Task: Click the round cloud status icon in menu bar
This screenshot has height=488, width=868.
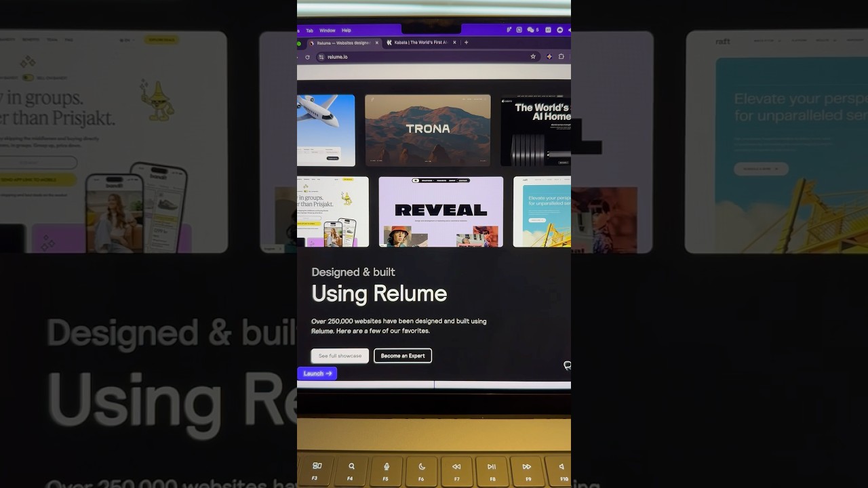Action: [559, 30]
